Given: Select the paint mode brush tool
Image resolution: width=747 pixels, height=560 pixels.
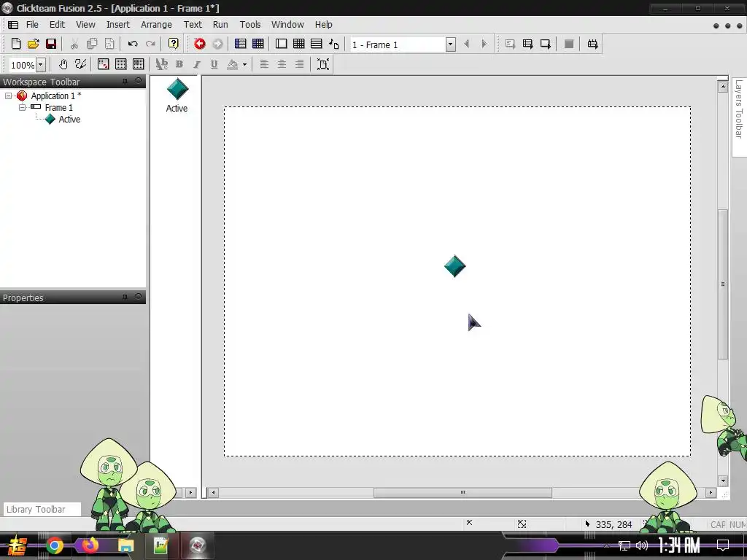Looking at the screenshot, I should (80, 64).
